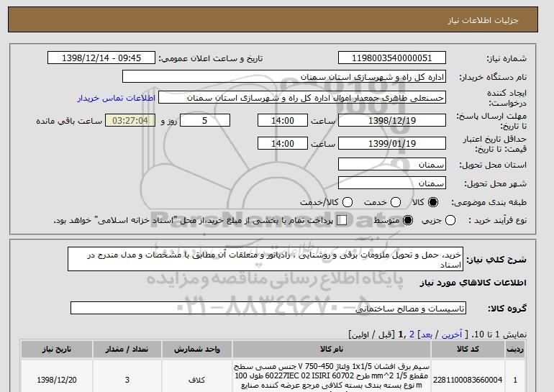Open results page 2

[412, 334]
